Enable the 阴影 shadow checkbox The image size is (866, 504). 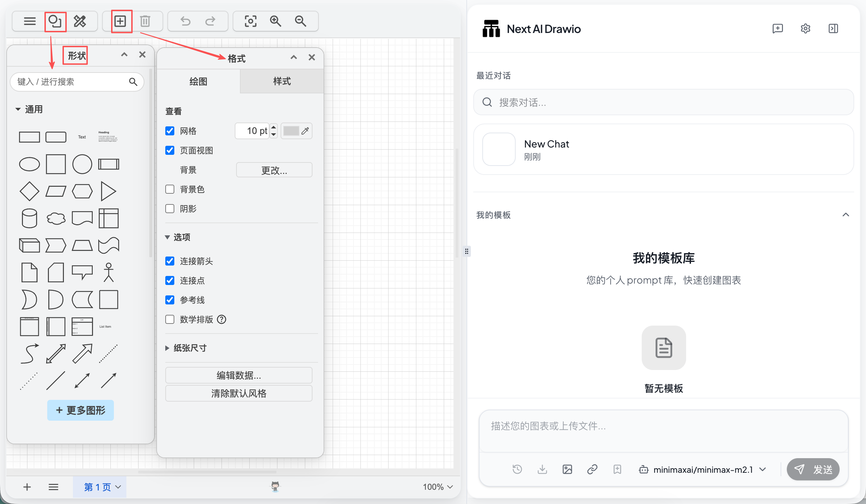pyautogui.click(x=170, y=209)
